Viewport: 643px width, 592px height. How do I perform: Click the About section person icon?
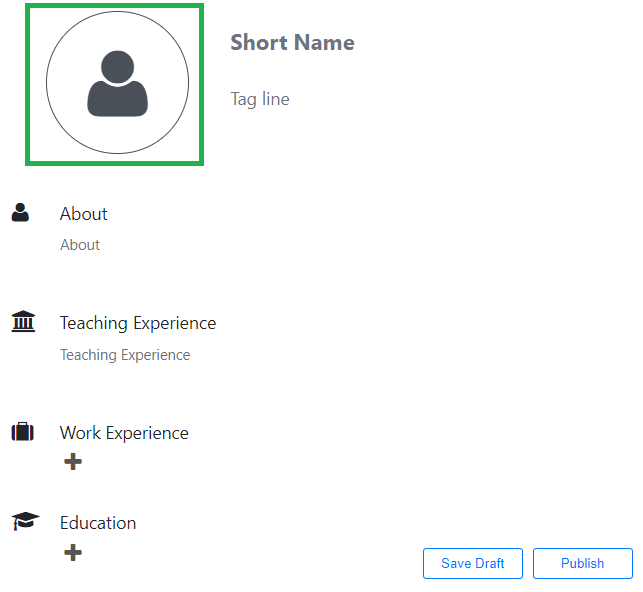pyautogui.click(x=20, y=212)
